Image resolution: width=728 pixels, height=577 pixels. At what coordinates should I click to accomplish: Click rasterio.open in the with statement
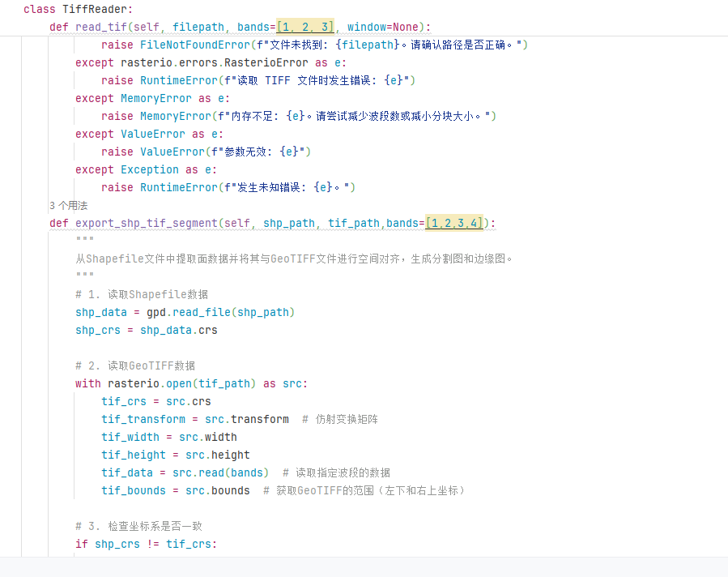pos(150,384)
